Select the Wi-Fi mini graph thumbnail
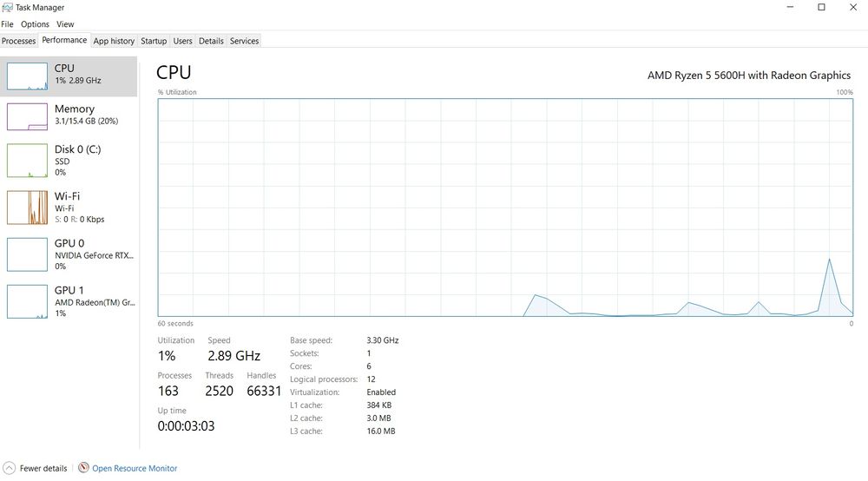This screenshot has height=481, width=868. pos(27,208)
